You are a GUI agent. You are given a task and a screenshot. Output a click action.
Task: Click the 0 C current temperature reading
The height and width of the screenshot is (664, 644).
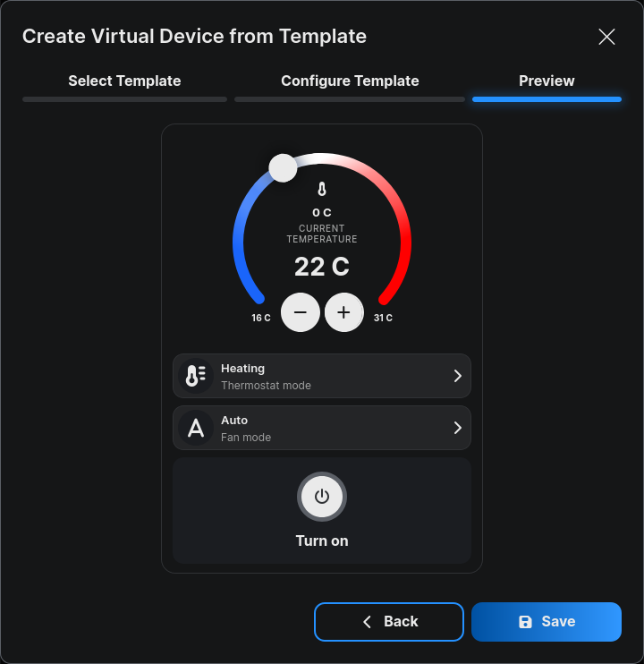[322, 213]
